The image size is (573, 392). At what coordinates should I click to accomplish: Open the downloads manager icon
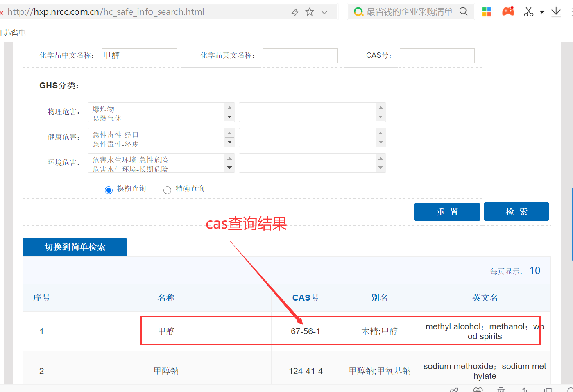556,11
